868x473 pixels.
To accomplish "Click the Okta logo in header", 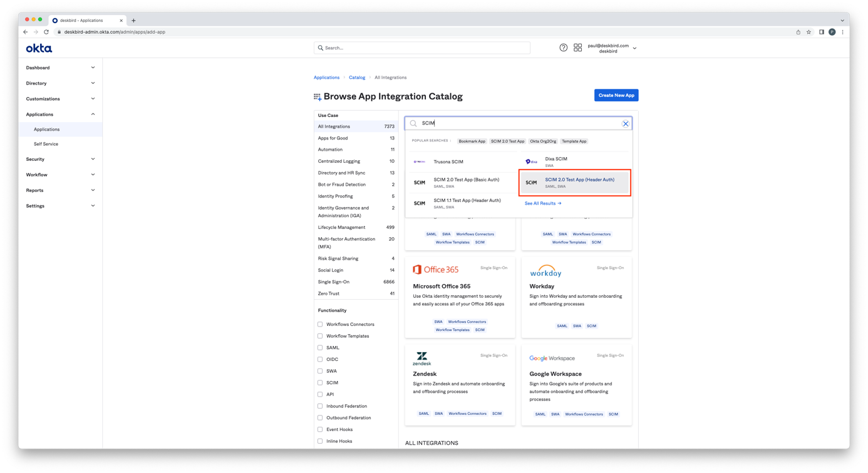I will coord(39,48).
